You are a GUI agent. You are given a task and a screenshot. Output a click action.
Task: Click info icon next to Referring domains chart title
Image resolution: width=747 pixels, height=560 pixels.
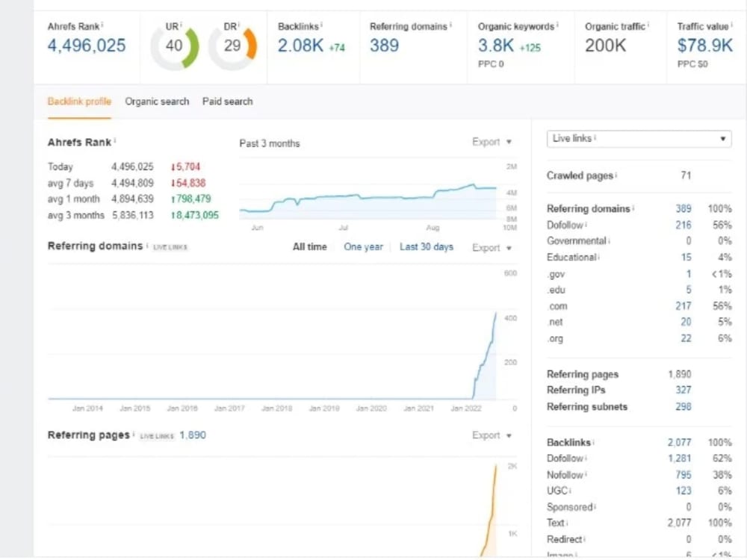pos(146,245)
